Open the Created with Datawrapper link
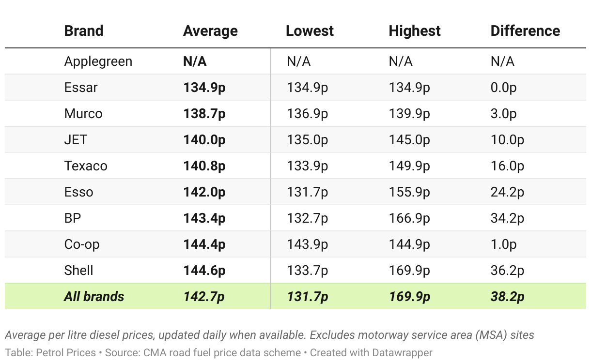 click(371, 353)
